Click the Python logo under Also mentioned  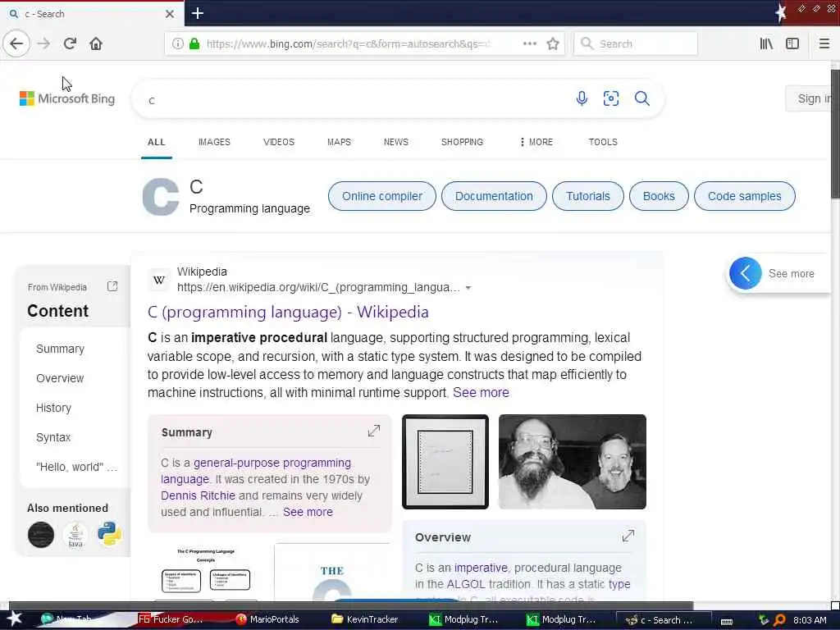109,535
